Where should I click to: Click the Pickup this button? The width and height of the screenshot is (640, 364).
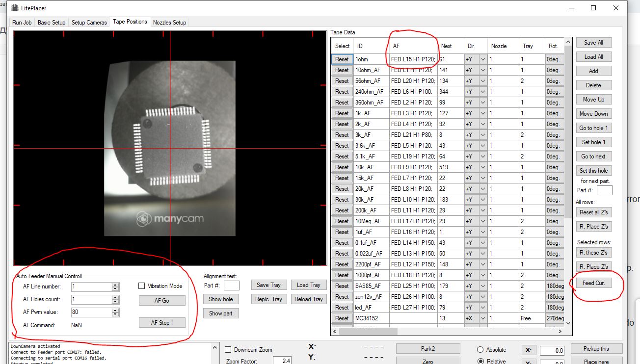pos(596,349)
